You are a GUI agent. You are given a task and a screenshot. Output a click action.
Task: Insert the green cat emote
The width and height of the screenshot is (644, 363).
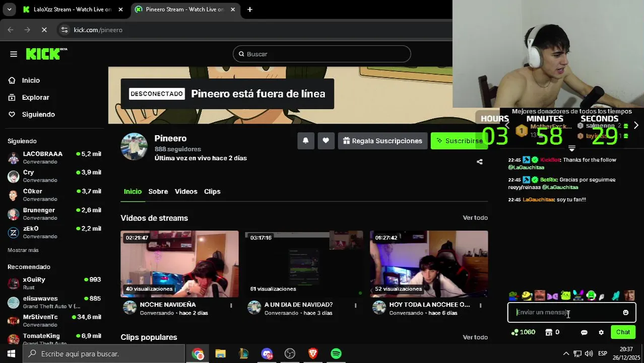pos(565,295)
